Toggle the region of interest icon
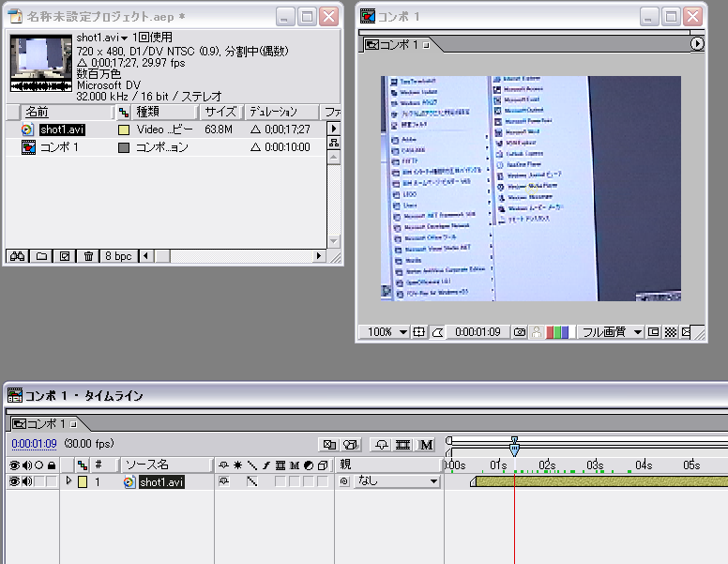 pos(653,331)
